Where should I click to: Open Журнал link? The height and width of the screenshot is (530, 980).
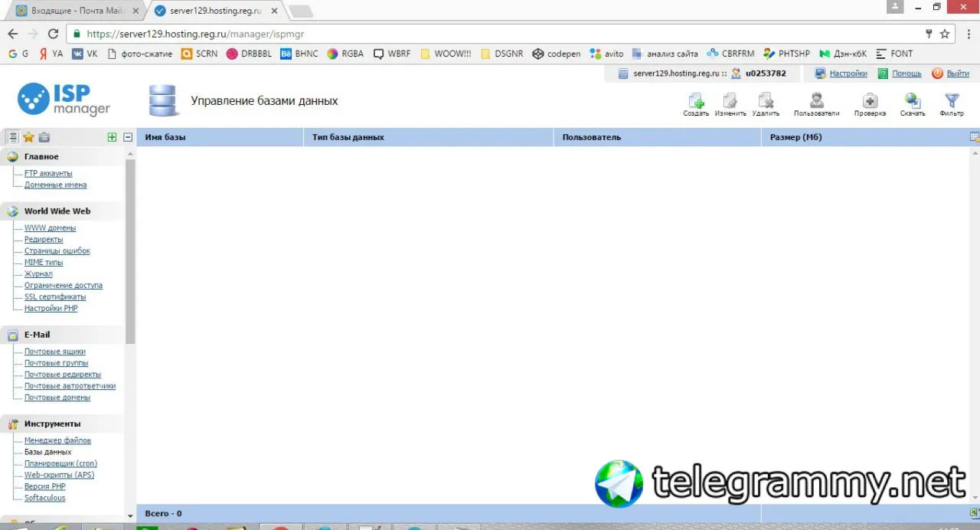38,273
